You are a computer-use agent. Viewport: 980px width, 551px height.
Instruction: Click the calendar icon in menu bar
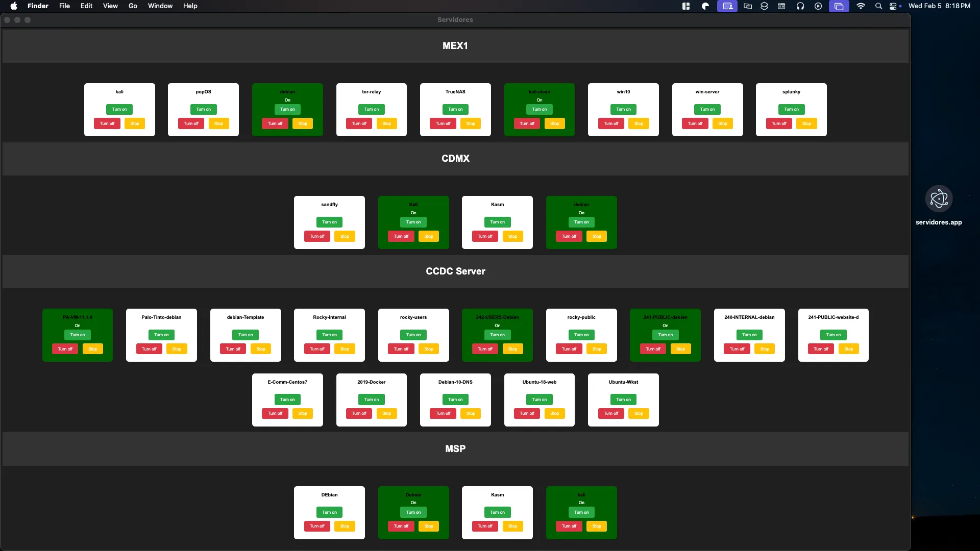[x=781, y=6]
